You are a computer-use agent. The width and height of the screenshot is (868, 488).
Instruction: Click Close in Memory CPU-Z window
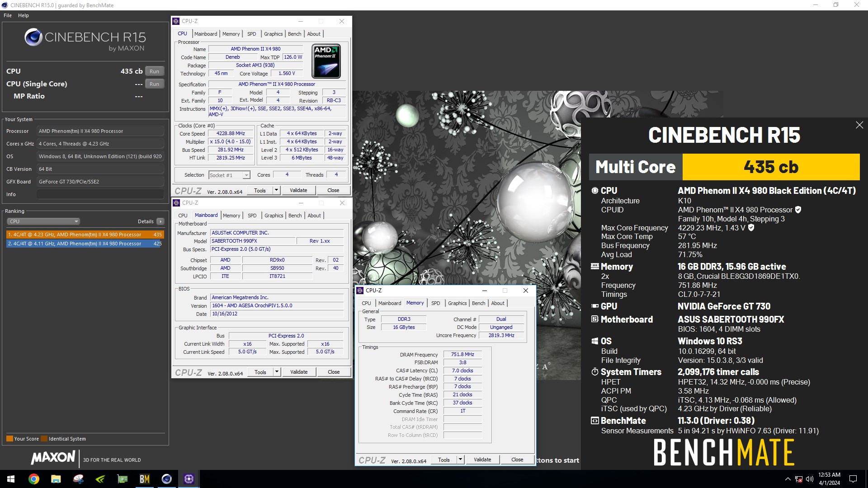pyautogui.click(x=517, y=460)
